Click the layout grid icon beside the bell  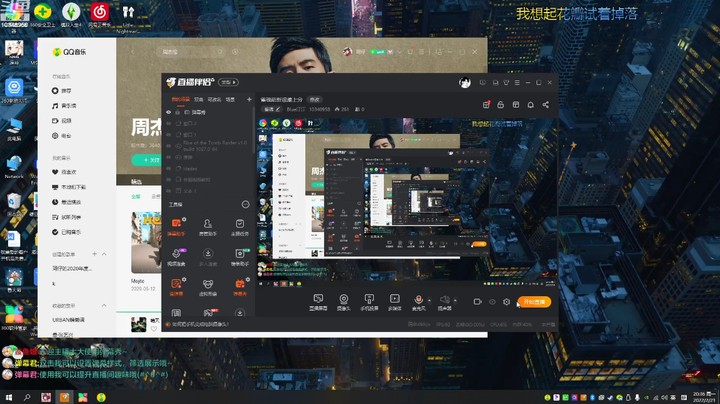(x=516, y=105)
